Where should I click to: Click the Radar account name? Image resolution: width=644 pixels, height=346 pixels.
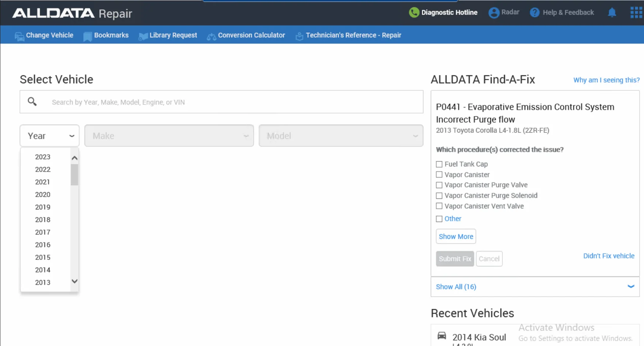point(510,12)
